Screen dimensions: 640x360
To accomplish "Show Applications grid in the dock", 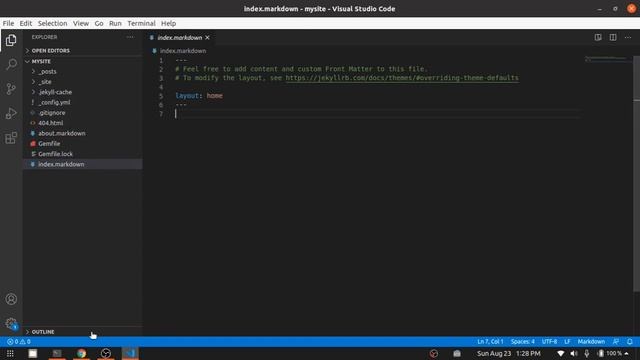I will (10, 353).
